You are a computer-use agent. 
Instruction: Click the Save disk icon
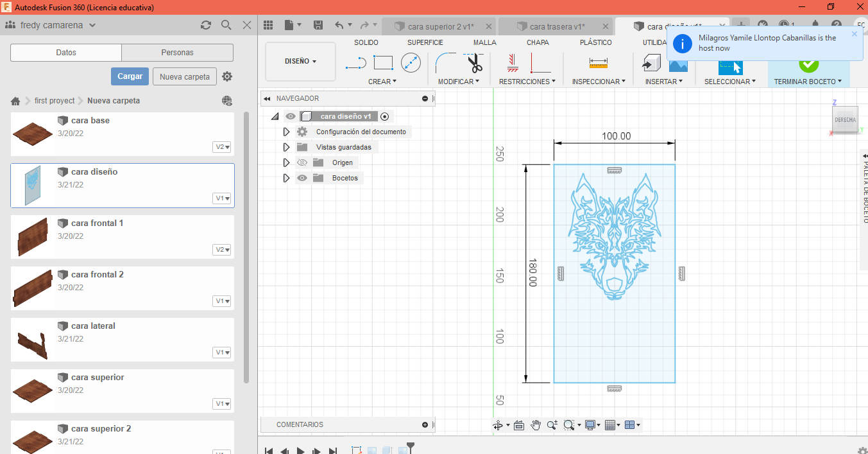tap(318, 25)
